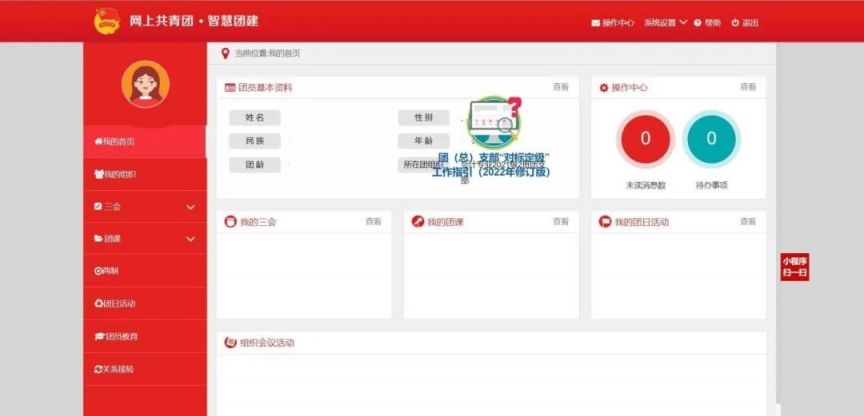Open 帮助 text in top bar
The height and width of the screenshot is (416, 864).
click(712, 23)
